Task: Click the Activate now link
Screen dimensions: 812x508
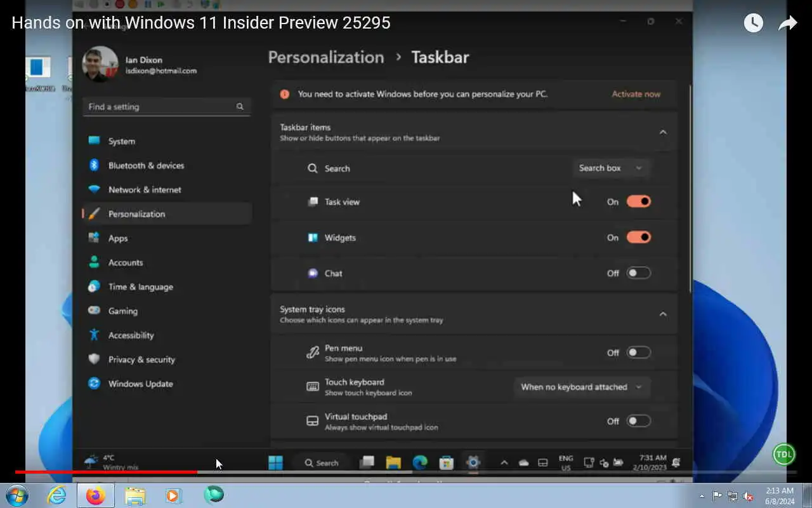Action: tap(636, 94)
